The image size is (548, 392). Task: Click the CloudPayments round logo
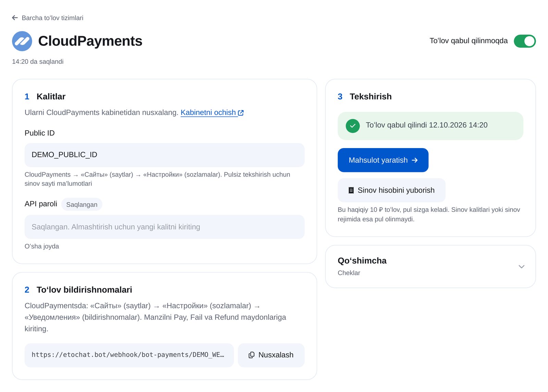point(22,41)
